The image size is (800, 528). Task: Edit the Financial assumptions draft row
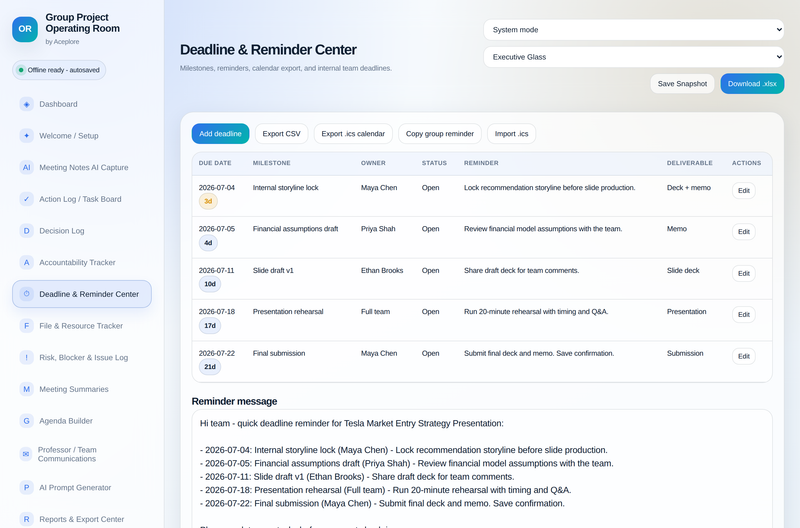(744, 232)
